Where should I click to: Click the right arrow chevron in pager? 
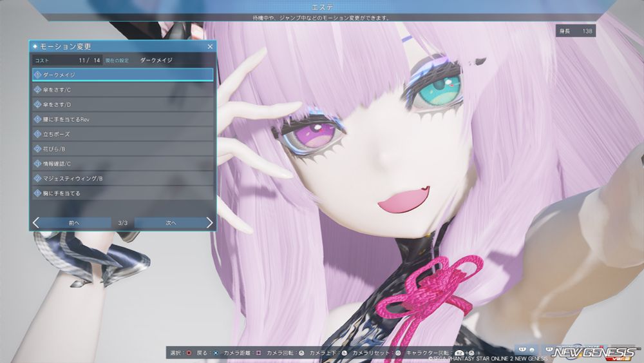pyautogui.click(x=210, y=223)
